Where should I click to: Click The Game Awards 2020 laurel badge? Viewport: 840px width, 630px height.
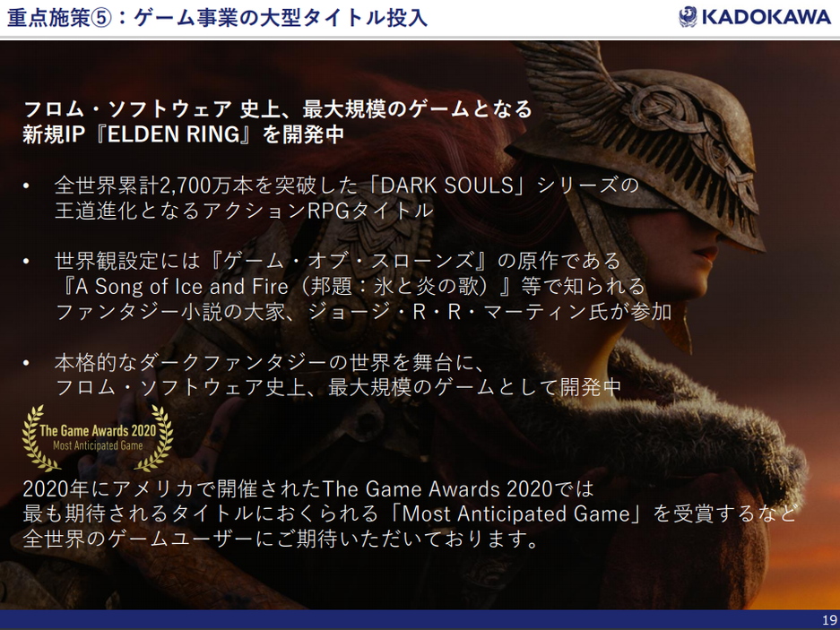coord(98,437)
